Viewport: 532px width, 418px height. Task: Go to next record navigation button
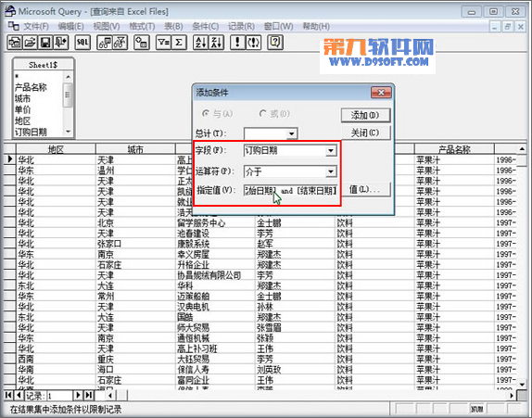pyautogui.click(x=78, y=395)
